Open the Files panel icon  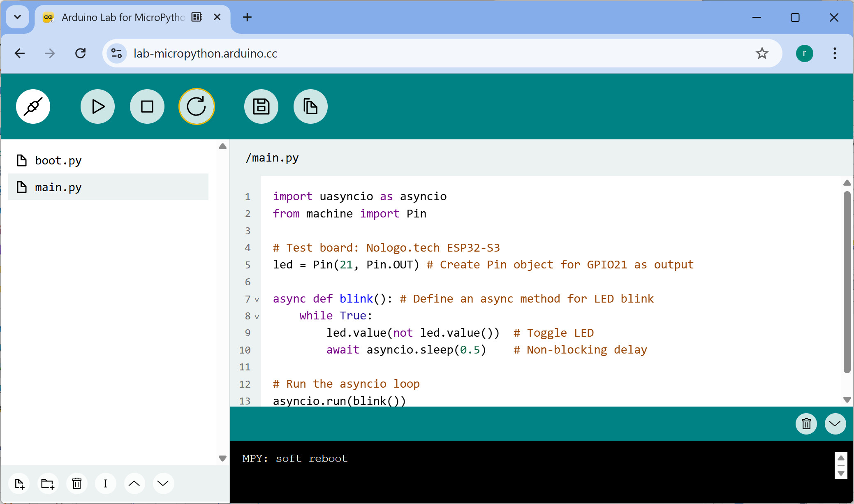point(311,106)
